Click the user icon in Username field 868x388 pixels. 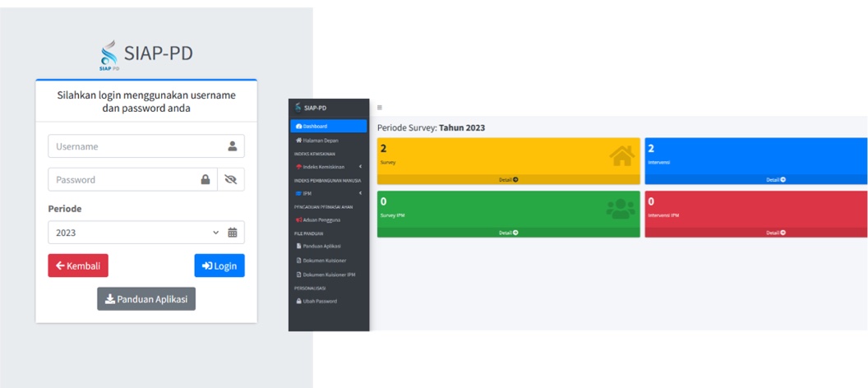233,146
